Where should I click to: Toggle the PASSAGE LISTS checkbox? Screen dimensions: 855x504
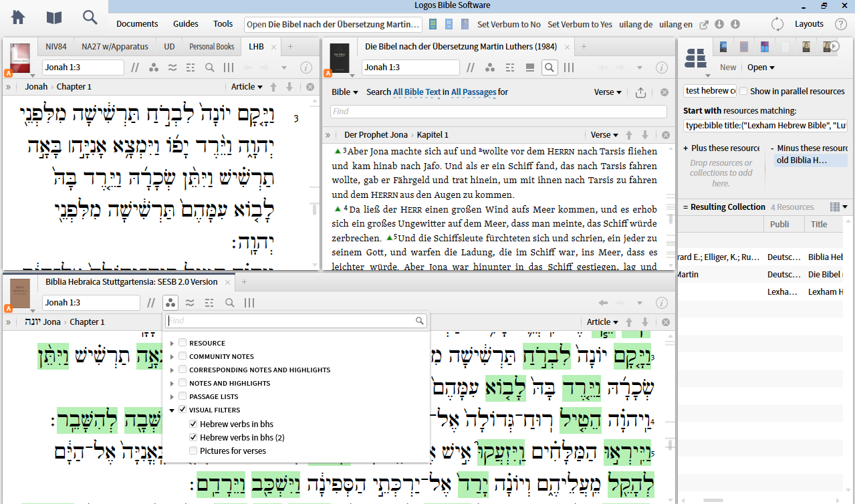click(182, 396)
